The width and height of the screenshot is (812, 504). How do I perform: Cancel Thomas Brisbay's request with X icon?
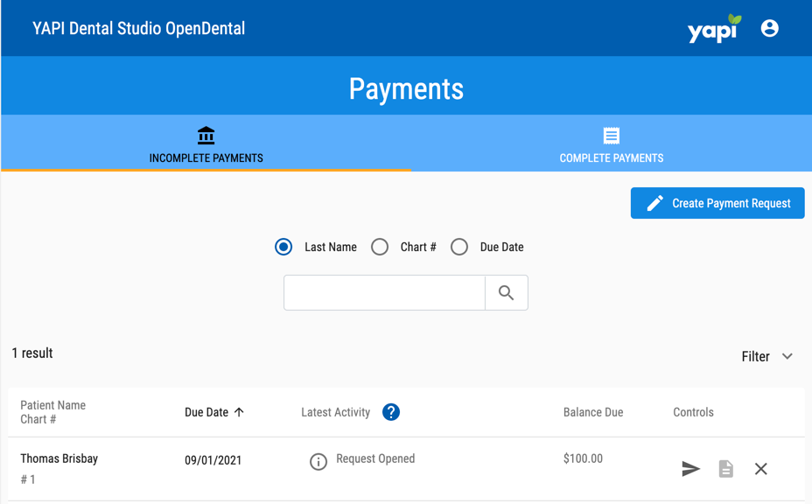[760, 469]
